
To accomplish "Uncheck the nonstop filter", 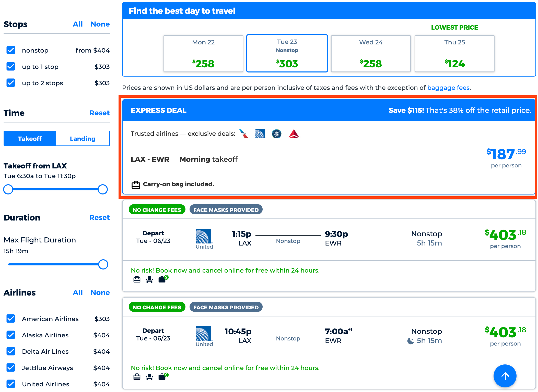I will point(11,50).
